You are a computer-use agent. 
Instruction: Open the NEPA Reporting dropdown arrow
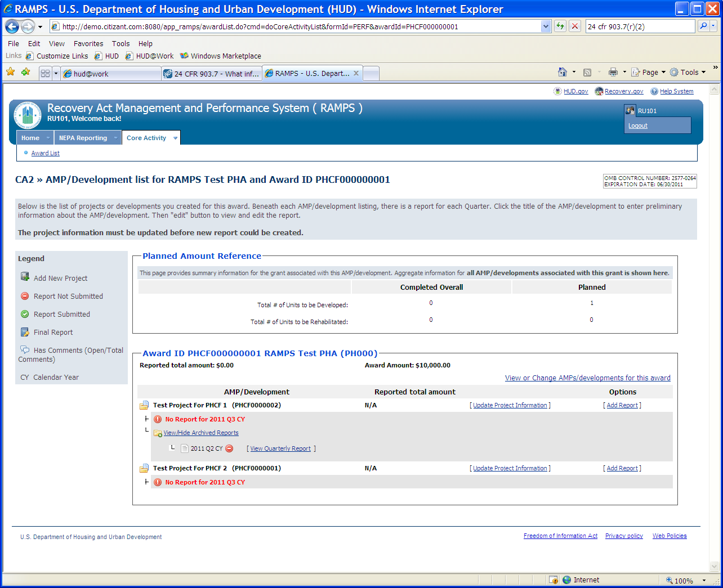click(x=115, y=138)
